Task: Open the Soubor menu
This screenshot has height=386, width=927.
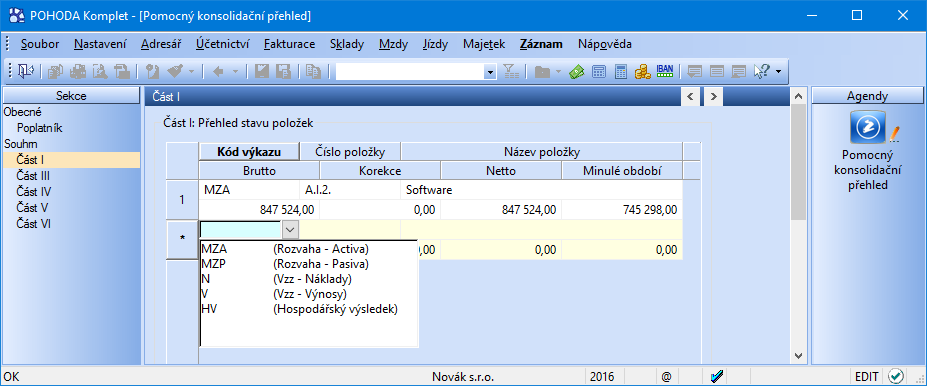Action: [x=40, y=44]
